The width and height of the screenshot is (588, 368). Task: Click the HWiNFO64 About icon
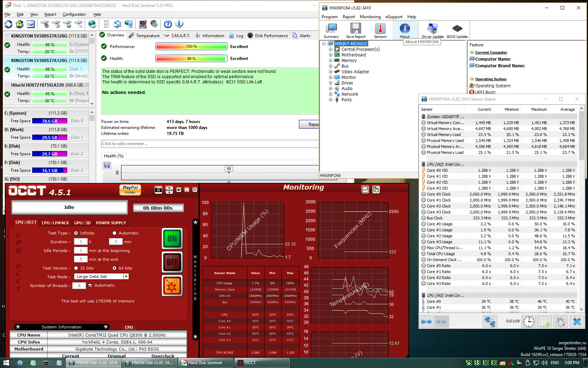(x=405, y=31)
